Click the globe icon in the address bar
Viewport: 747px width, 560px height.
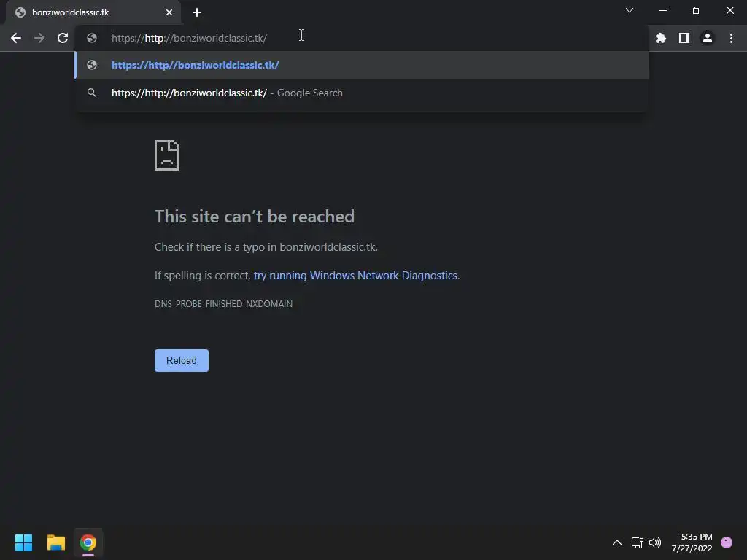[92, 38]
